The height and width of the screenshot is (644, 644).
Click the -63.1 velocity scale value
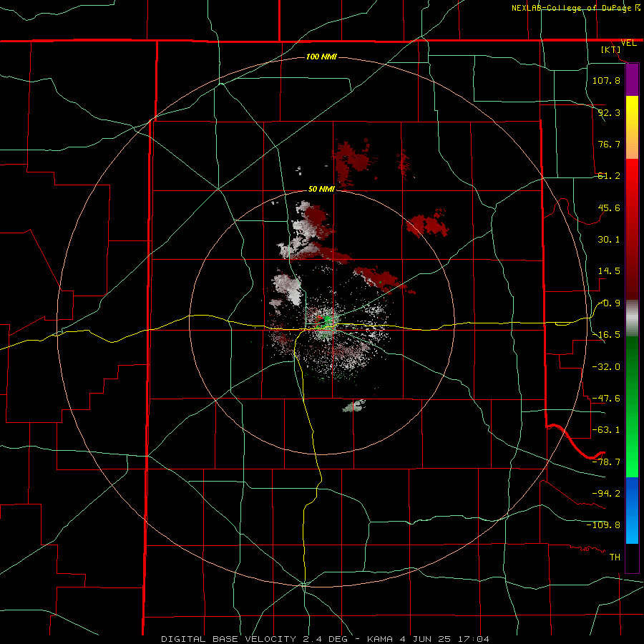click(606, 430)
